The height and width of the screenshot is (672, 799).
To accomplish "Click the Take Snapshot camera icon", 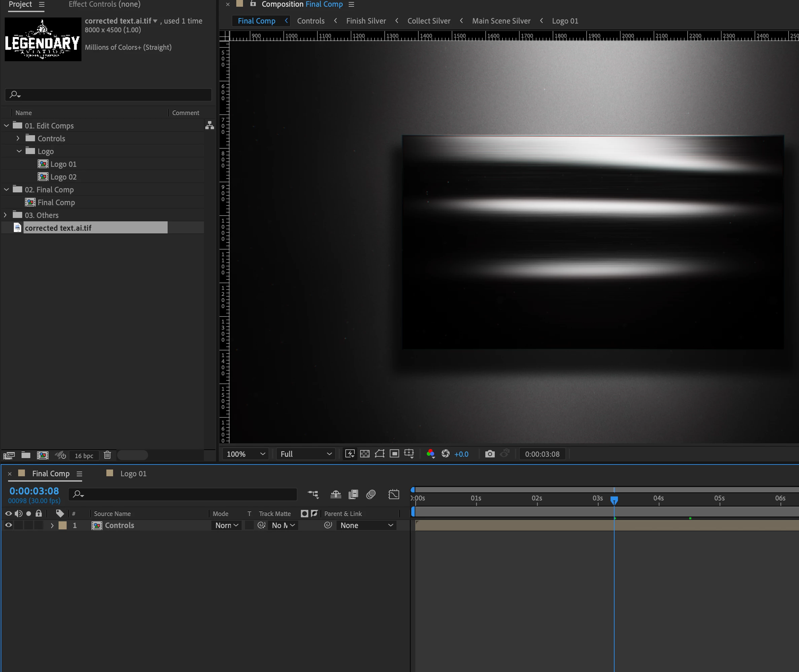I will [x=490, y=454].
